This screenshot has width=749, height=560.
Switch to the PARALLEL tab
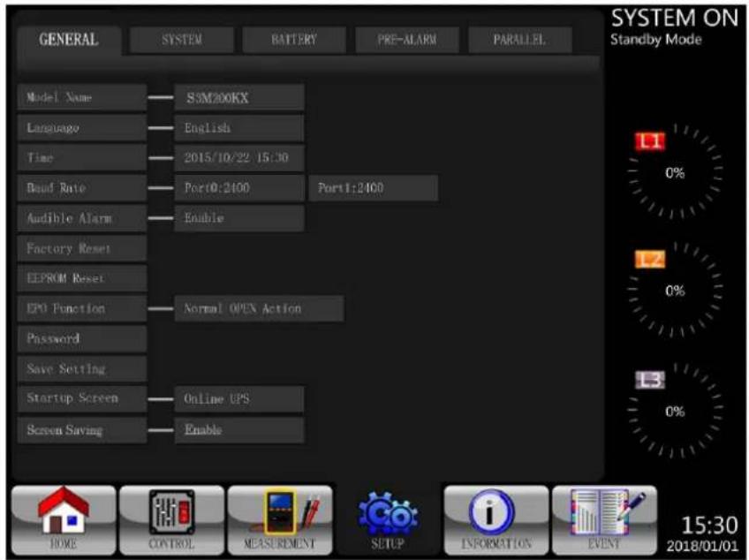coord(519,40)
